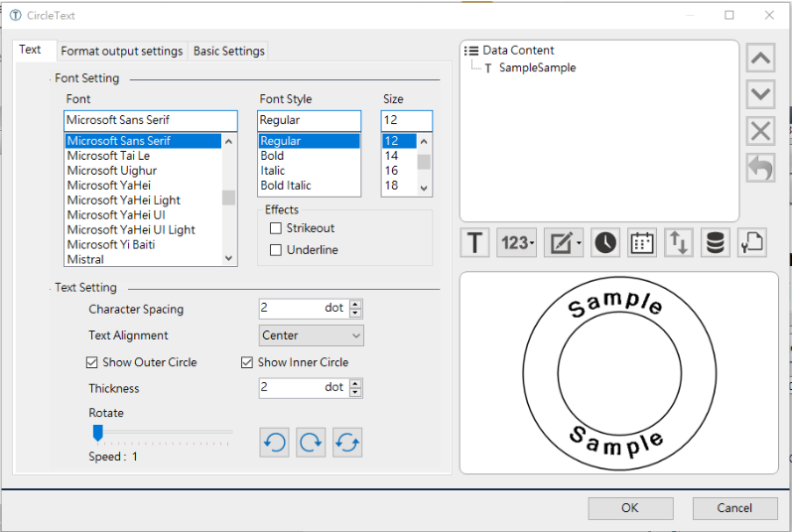Add a serial number (123) item

(x=516, y=243)
